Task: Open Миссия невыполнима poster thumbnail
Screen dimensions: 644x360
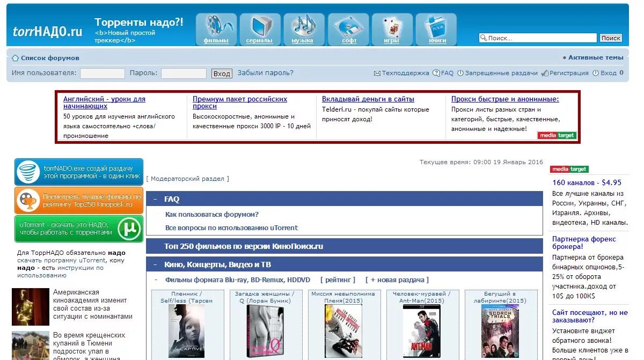Action: [x=343, y=330]
